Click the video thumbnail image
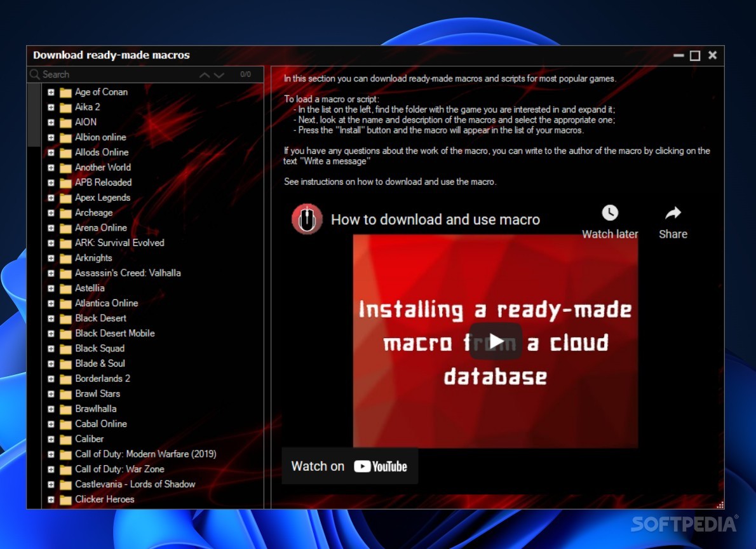Viewport: 756px width, 549px height. (x=495, y=341)
